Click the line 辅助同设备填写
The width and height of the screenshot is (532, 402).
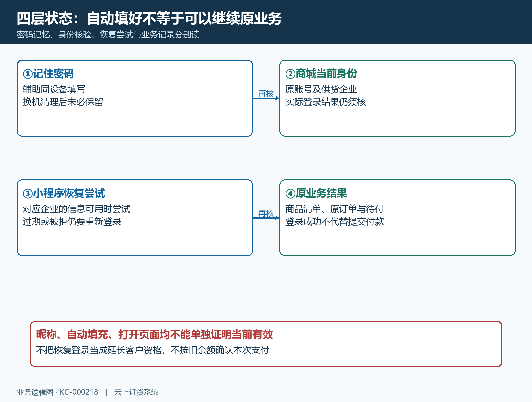pyautogui.click(x=54, y=89)
